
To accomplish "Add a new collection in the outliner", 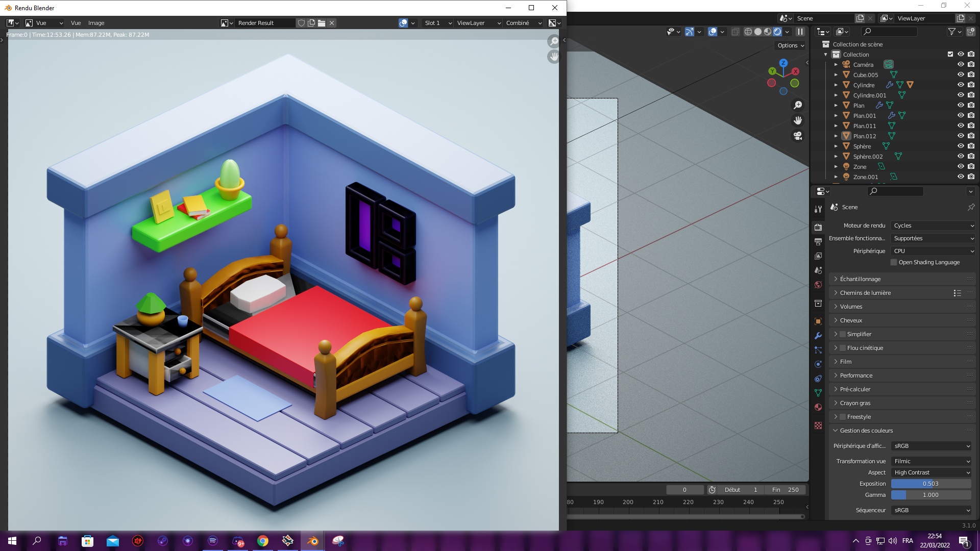I will click(971, 32).
